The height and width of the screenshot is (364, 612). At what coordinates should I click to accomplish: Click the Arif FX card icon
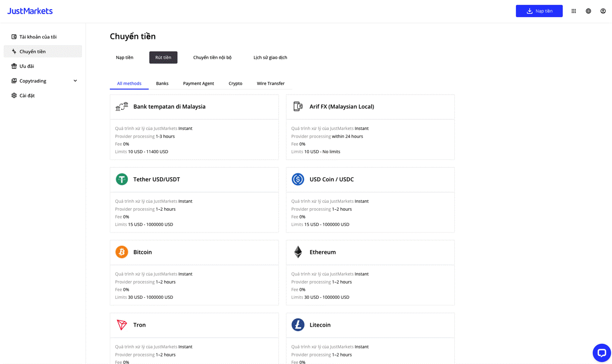click(298, 107)
